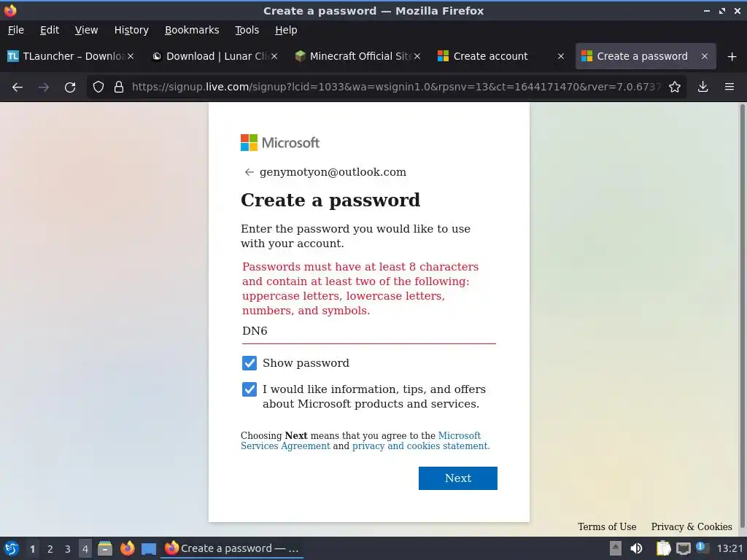
Task: Go back with the browser back arrow
Action: point(18,87)
